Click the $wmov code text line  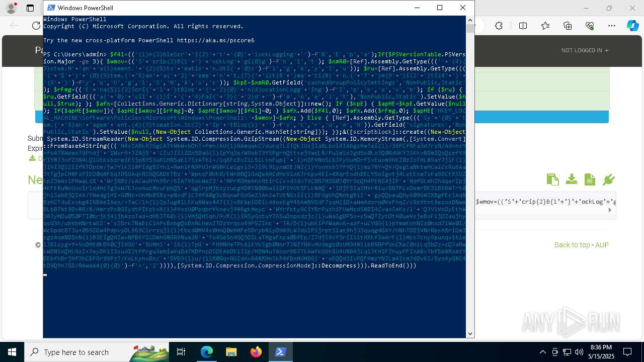[545, 202]
